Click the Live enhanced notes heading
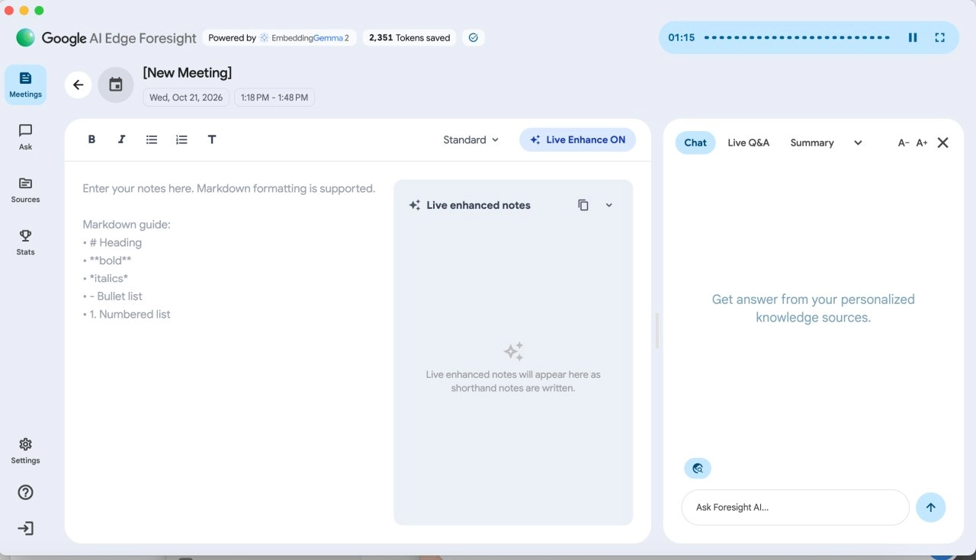 [x=478, y=205]
